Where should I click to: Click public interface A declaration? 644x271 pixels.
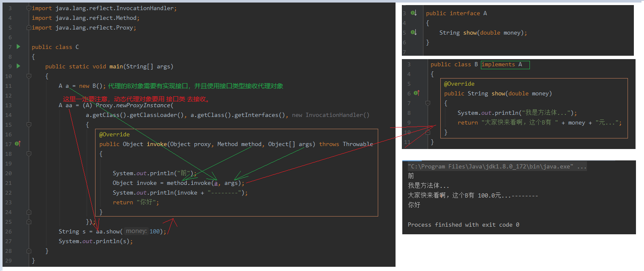[456, 13]
